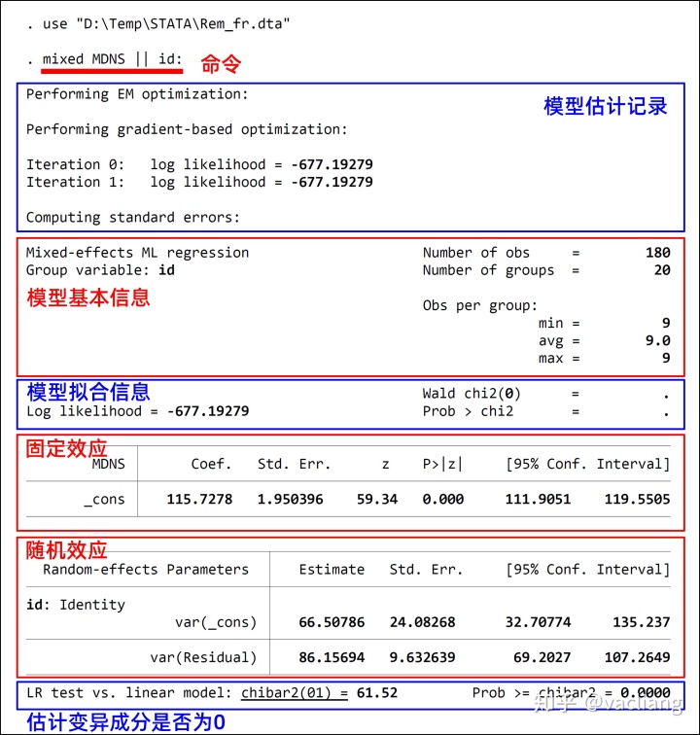Click the upper confidence bound 119.5505
The image size is (700, 735).
(x=637, y=499)
